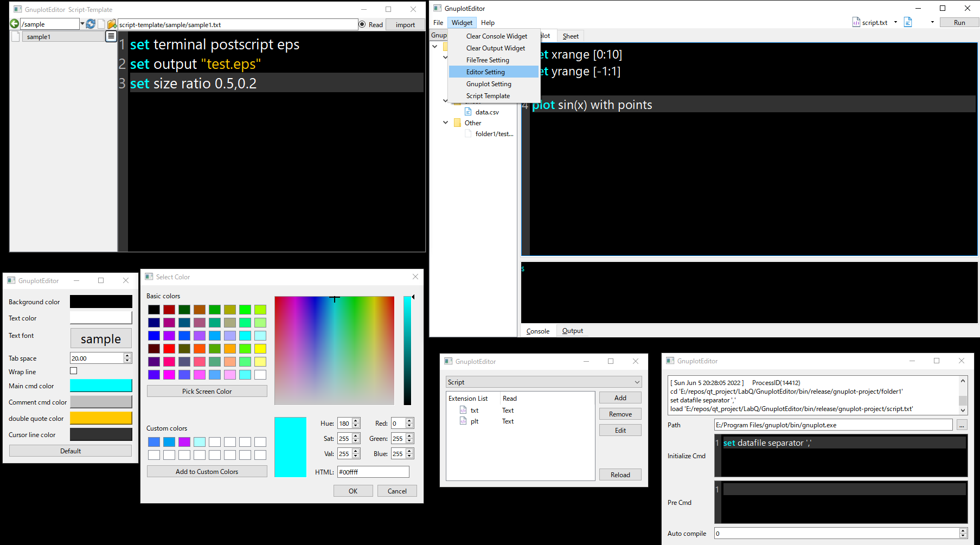Collapse the Other folder in the file tree

(x=445, y=123)
